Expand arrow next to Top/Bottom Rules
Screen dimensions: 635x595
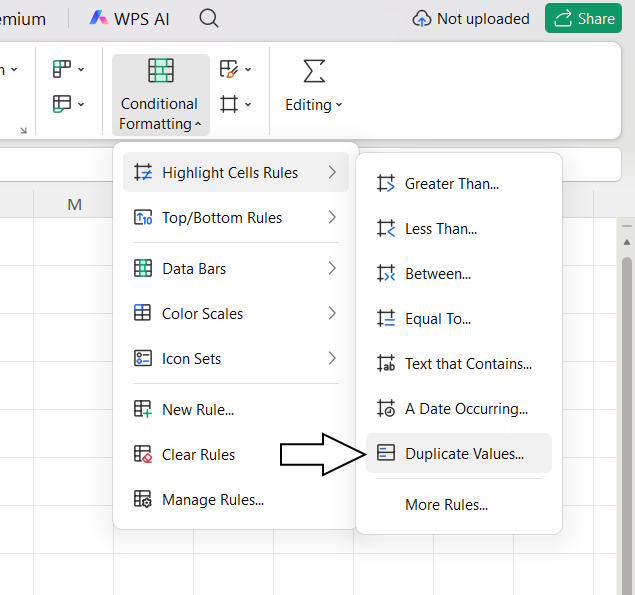(x=332, y=217)
